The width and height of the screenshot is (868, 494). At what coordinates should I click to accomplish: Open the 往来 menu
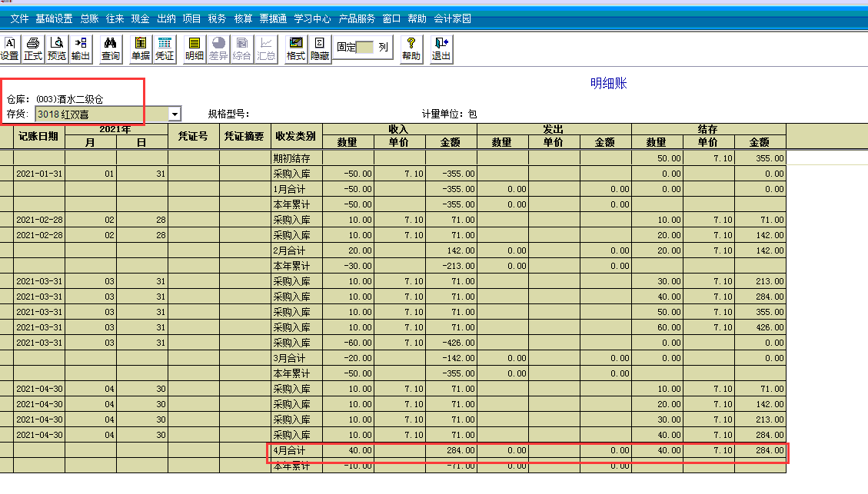point(115,18)
